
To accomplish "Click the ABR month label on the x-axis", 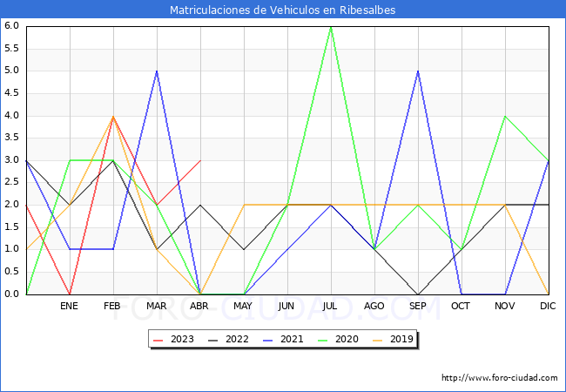I will pos(199,306).
